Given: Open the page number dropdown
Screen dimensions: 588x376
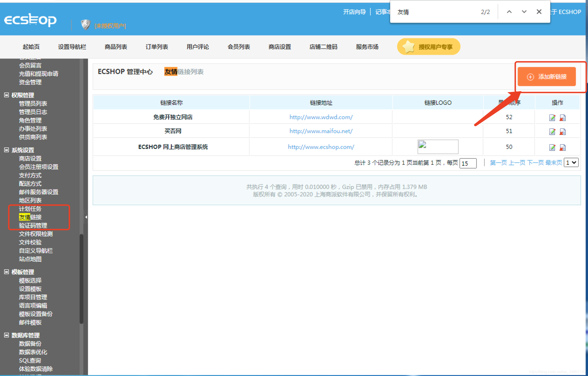Looking at the screenshot, I should (571, 163).
